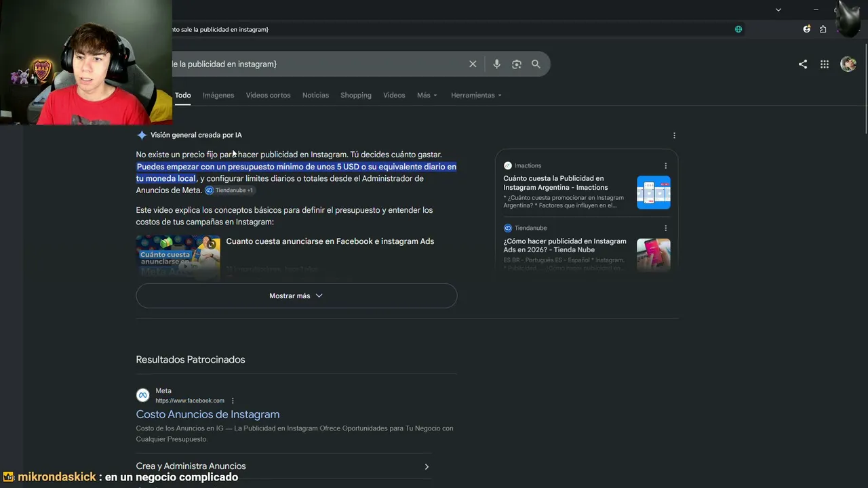Viewport: 868px width, 488px height.
Task: Open the browser extensions puzzle icon
Action: click(823, 29)
